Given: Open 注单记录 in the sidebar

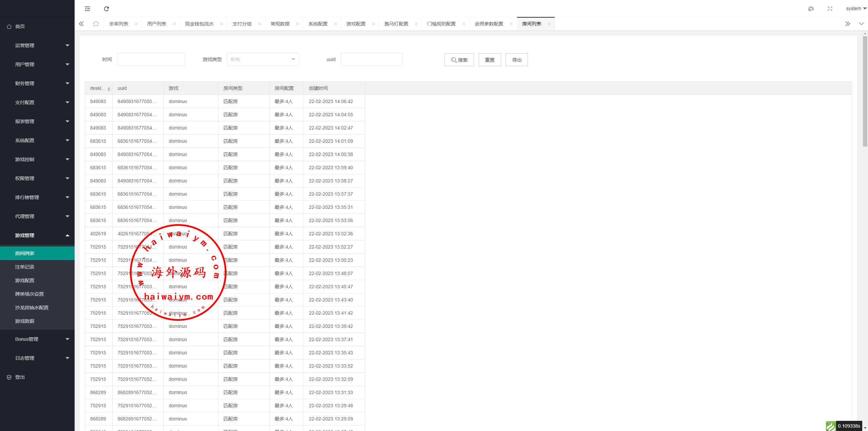Looking at the screenshot, I should [25, 267].
